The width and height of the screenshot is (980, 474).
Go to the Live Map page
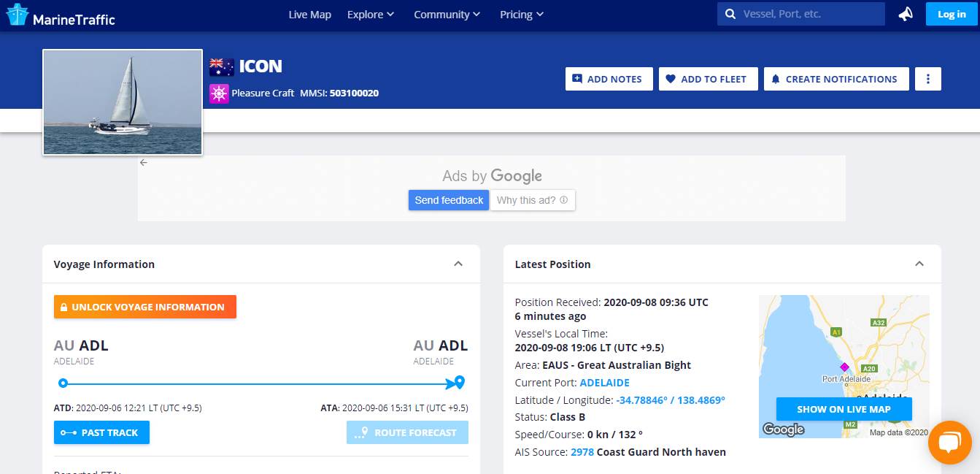pos(309,15)
